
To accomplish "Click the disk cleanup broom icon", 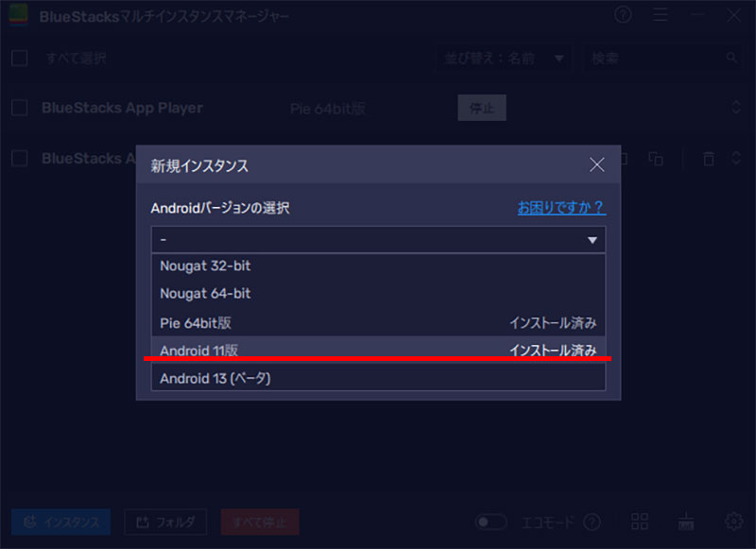I will [x=687, y=522].
